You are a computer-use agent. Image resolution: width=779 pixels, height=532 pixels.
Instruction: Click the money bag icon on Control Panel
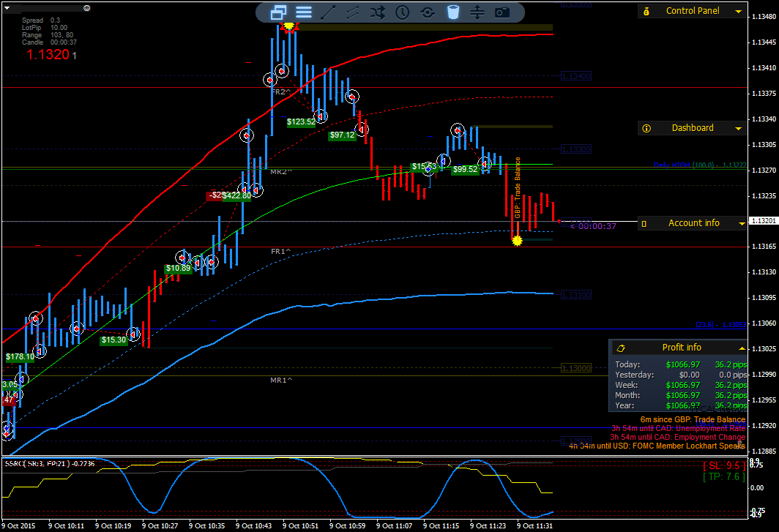(646, 11)
